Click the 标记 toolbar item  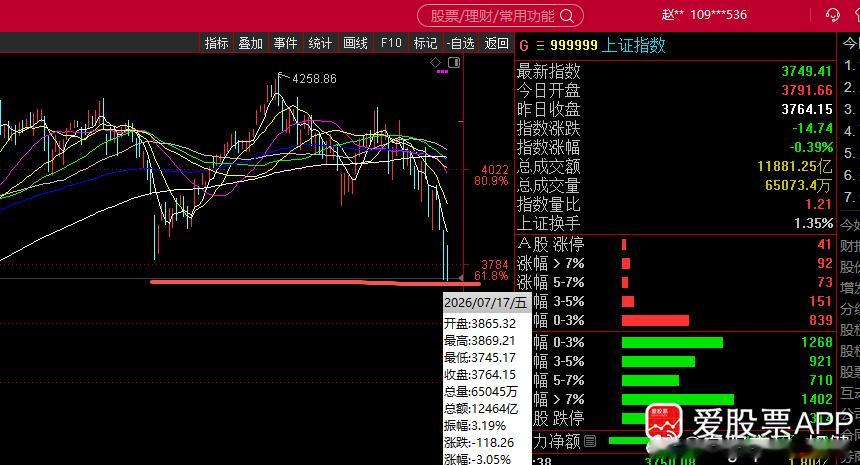425,43
